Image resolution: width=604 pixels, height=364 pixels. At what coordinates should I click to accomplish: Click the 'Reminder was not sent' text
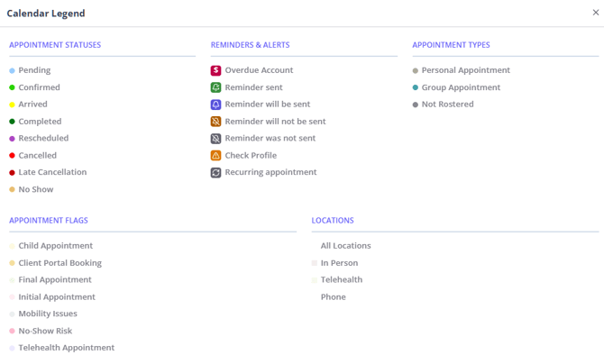point(270,138)
